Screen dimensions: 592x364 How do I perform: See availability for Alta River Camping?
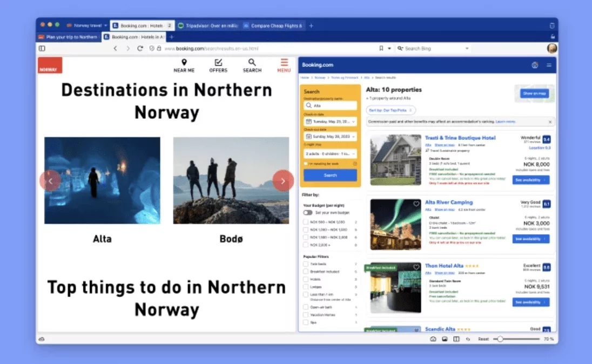pos(531,239)
